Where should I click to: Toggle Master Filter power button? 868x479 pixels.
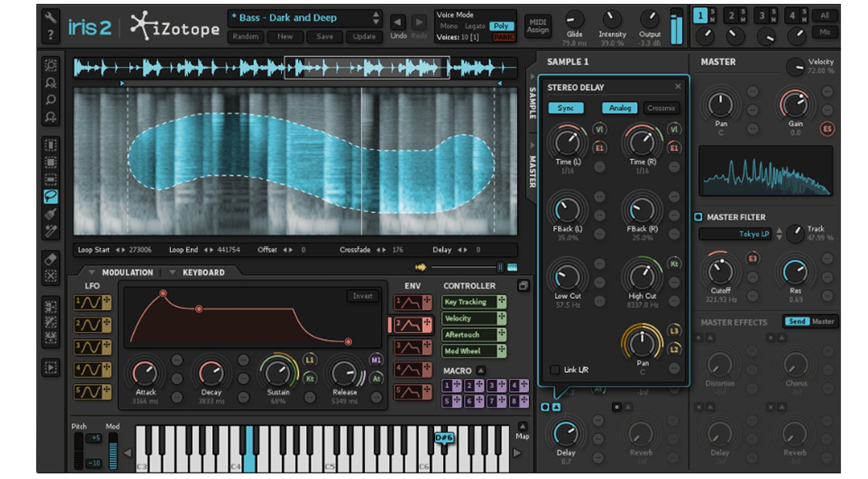tap(698, 217)
